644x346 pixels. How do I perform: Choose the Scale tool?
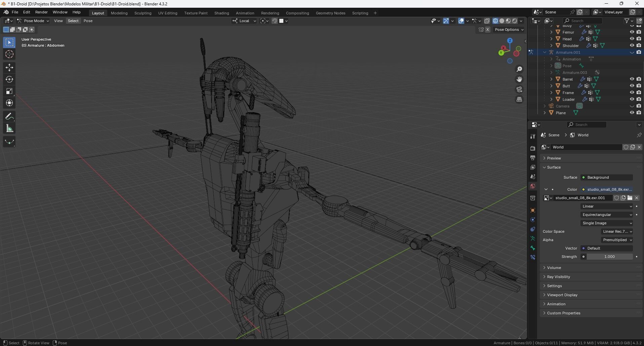9,91
